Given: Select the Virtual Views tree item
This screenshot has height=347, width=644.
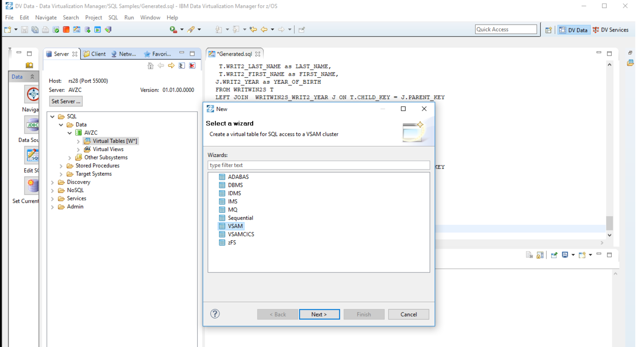Looking at the screenshot, I should [104, 149].
